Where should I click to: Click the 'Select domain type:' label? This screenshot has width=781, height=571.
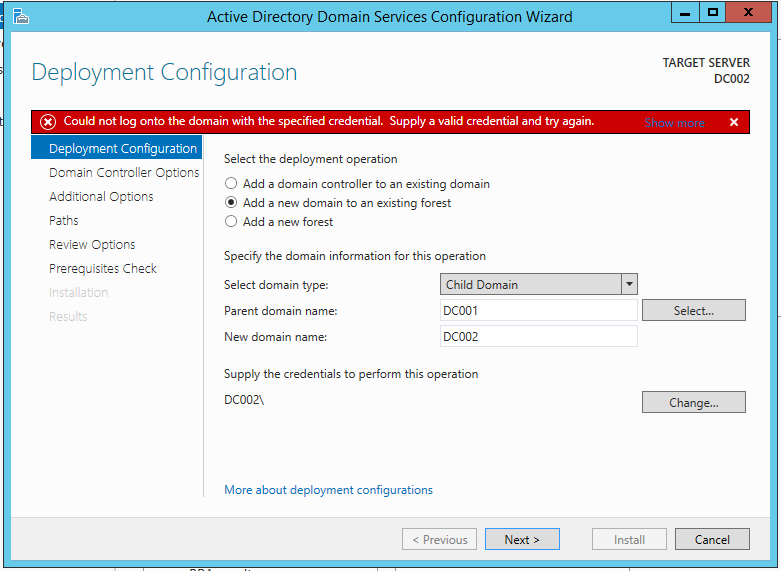click(276, 285)
